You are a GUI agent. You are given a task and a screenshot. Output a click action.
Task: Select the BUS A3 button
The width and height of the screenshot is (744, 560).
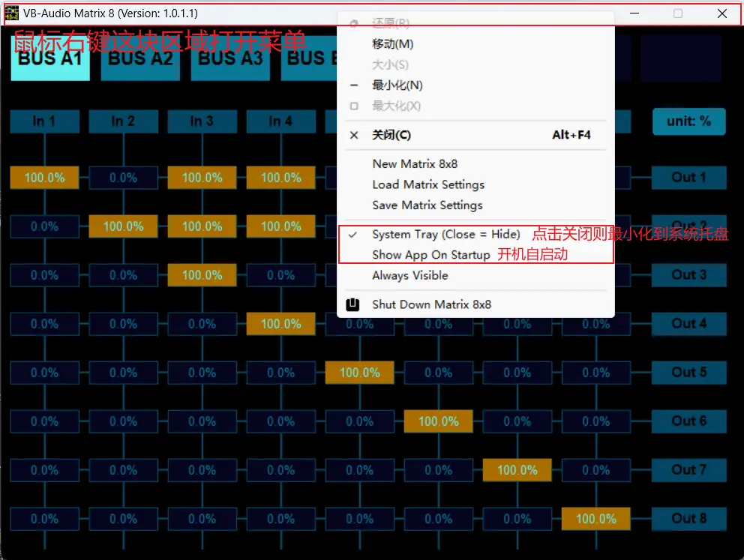[230, 58]
